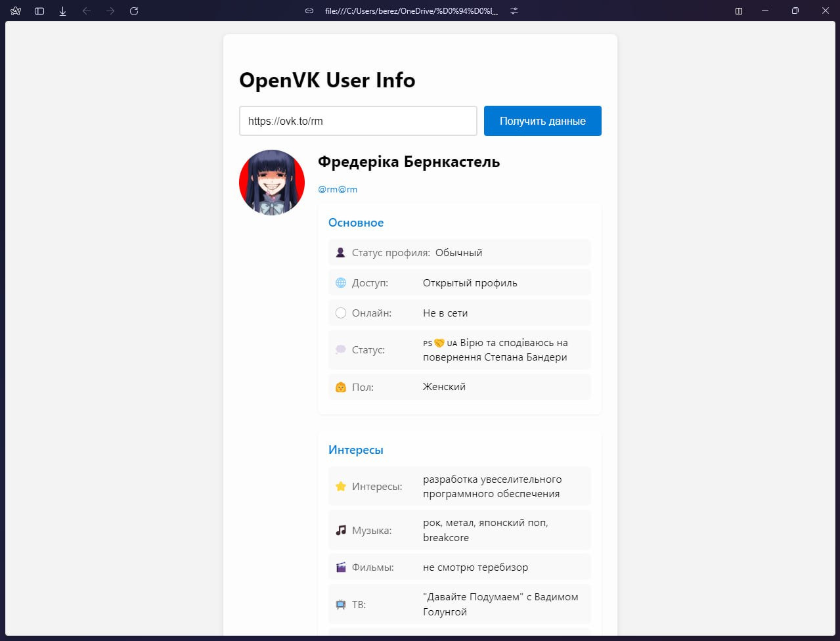Go forward to the next page
Image resolution: width=840 pixels, height=641 pixels.
point(110,11)
